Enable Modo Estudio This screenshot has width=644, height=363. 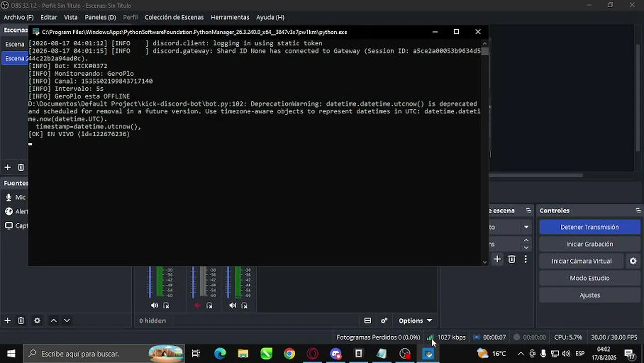[589, 278]
